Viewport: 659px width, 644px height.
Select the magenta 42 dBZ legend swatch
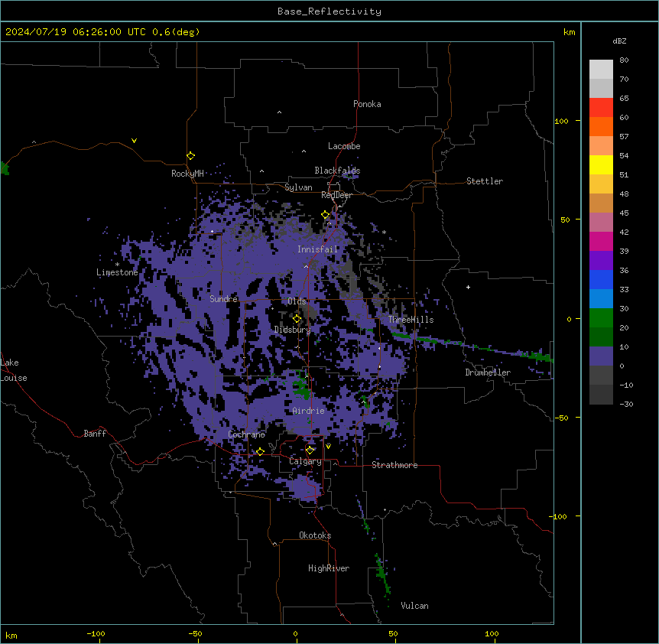coord(601,241)
